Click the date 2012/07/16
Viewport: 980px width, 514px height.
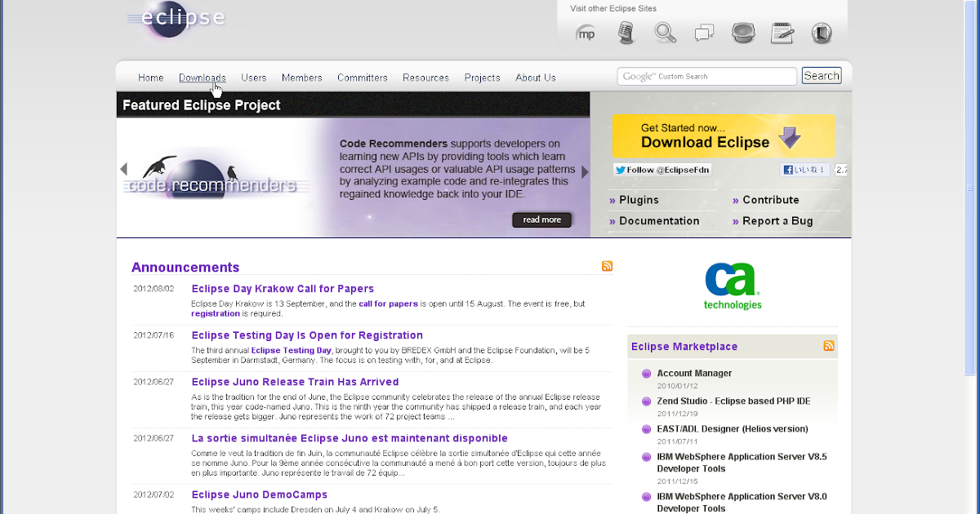click(x=154, y=335)
